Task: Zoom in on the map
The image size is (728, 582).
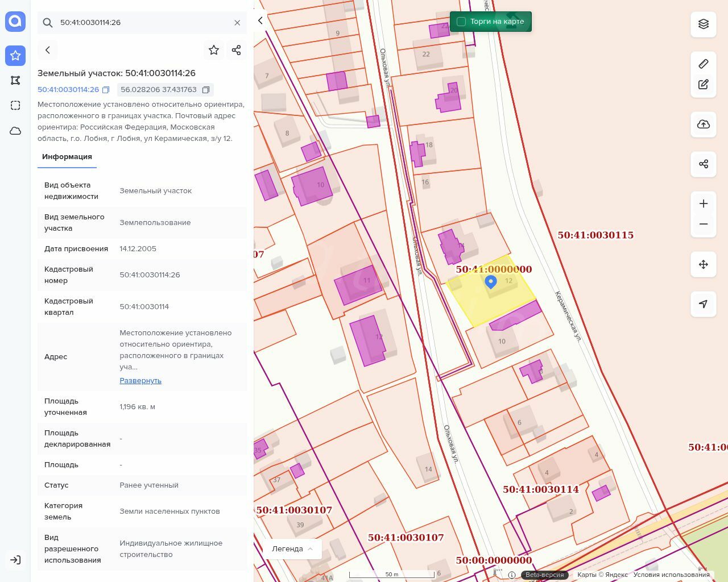Action: 704,203
